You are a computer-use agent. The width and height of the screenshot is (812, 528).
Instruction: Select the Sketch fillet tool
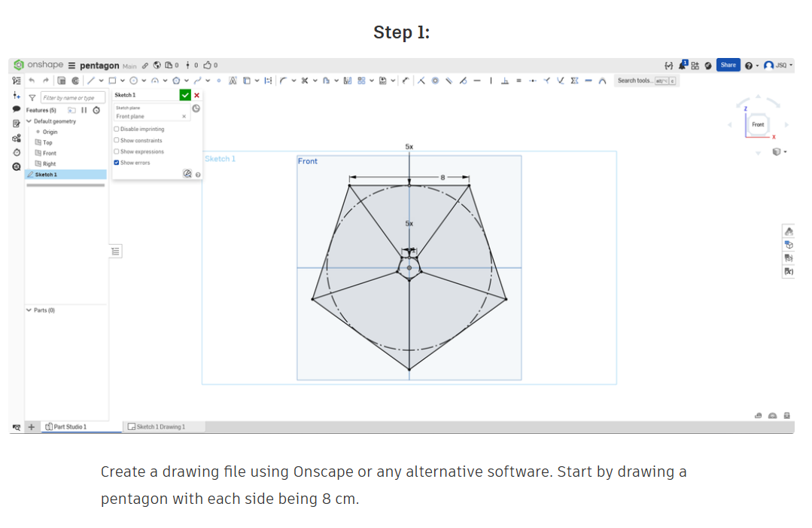click(283, 81)
